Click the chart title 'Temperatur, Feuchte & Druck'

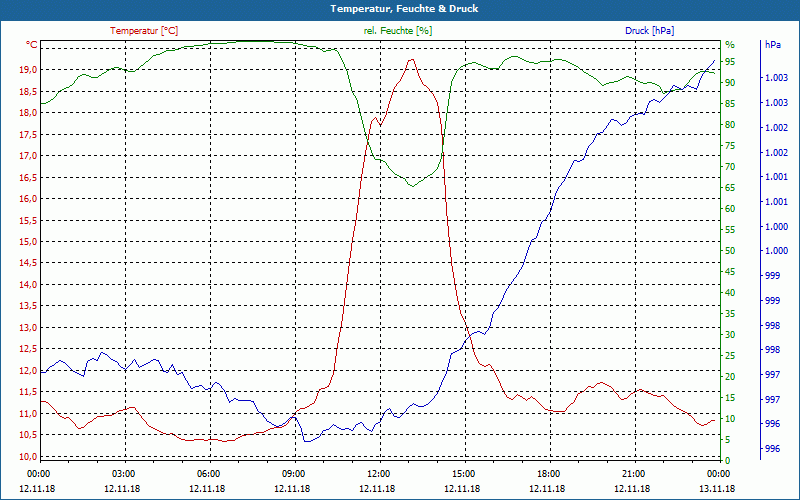(404, 9)
